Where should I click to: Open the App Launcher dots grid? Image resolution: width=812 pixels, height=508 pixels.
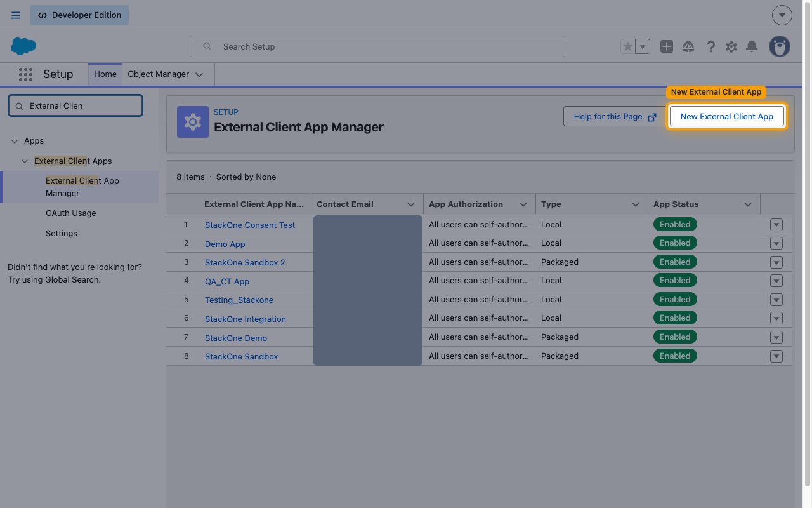25,74
